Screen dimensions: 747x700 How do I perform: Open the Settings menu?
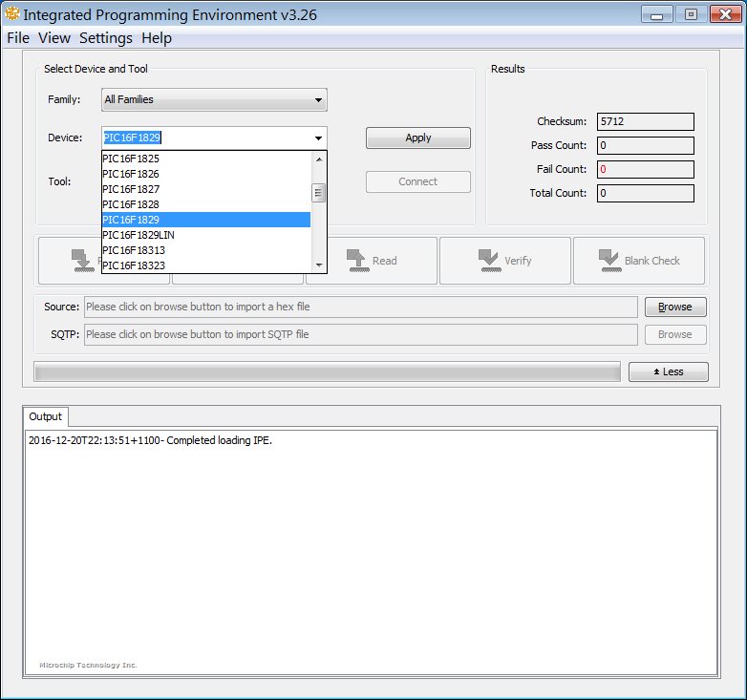(x=106, y=38)
